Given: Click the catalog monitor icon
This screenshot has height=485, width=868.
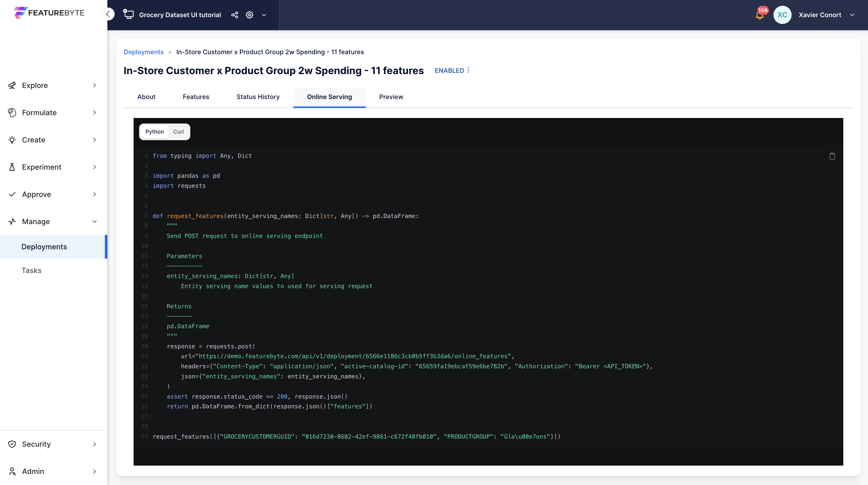Looking at the screenshot, I should (x=128, y=14).
